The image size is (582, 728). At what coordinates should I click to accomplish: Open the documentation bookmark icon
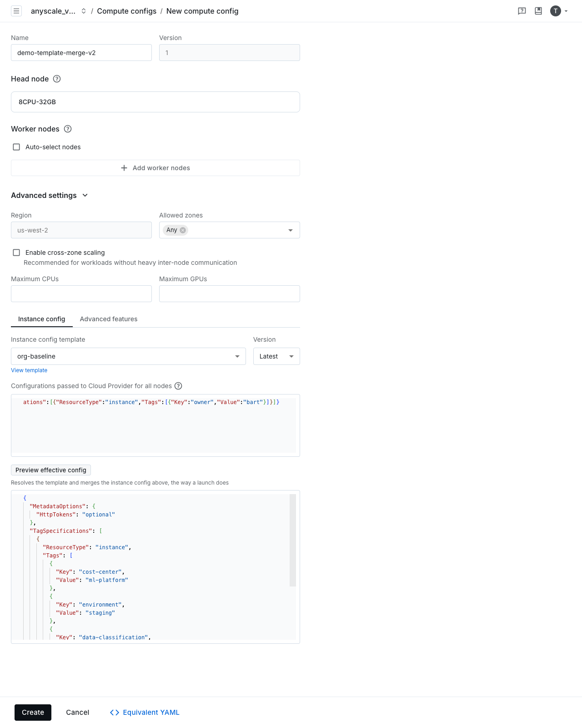coord(538,11)
